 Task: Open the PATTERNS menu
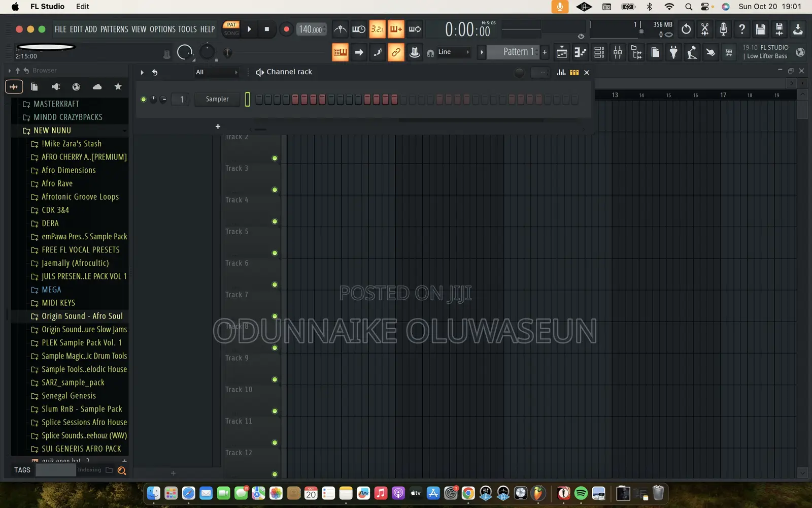[x=114, y=29]
